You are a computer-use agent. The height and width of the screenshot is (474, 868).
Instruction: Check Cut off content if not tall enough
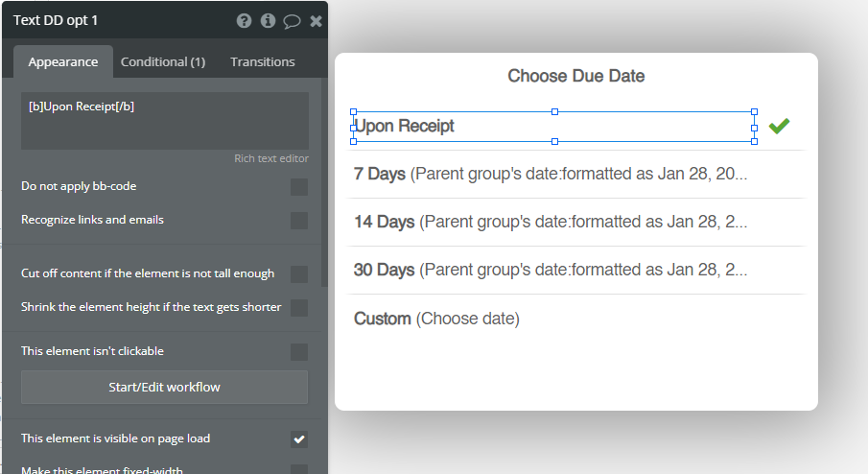[299, 274]
